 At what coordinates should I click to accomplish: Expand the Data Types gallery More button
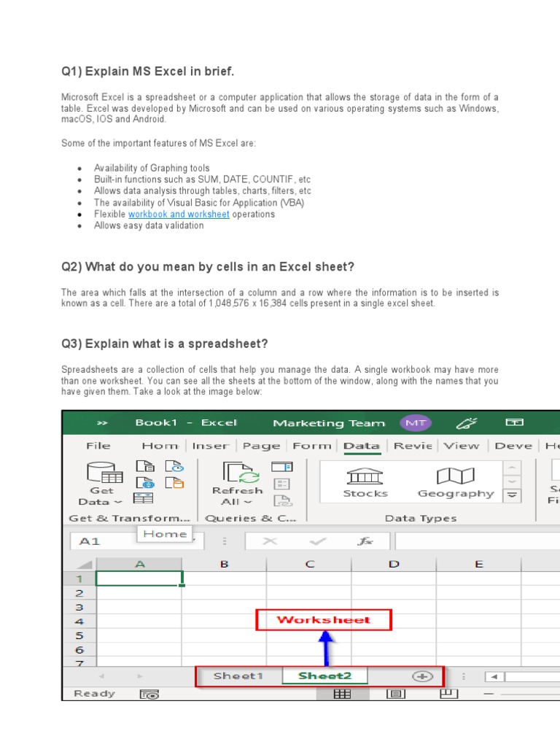(x=512, y=495)
